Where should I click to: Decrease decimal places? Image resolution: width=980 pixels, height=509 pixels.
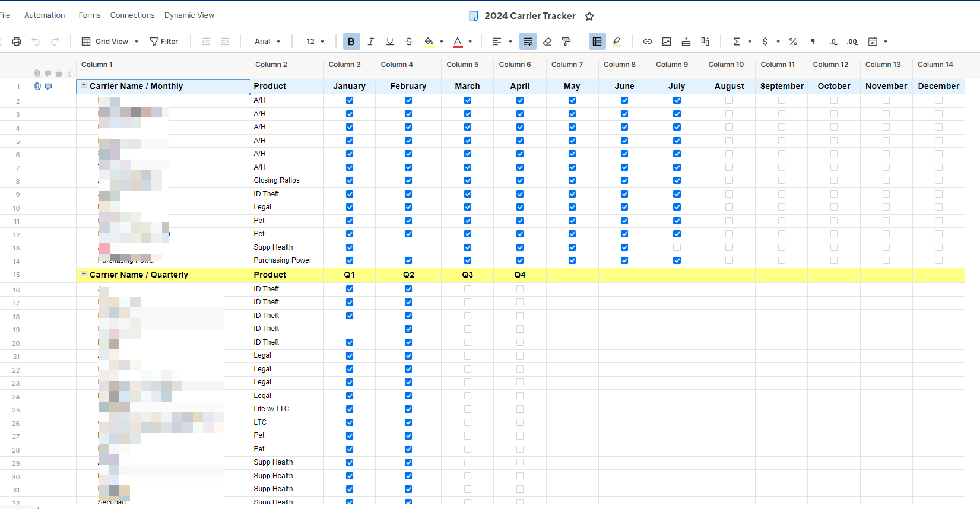pos(833,42)
